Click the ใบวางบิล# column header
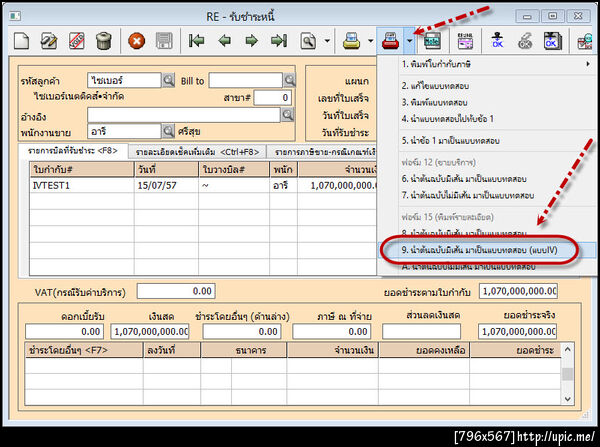 click(x=234, y=170)
